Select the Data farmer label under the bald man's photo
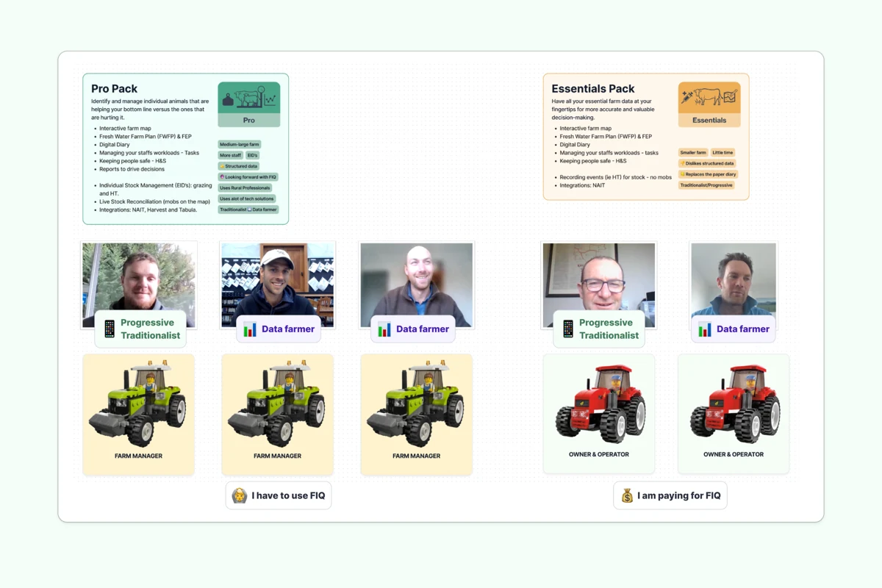Viewport: 882px width, 588px height. click(x=412, y=329)
